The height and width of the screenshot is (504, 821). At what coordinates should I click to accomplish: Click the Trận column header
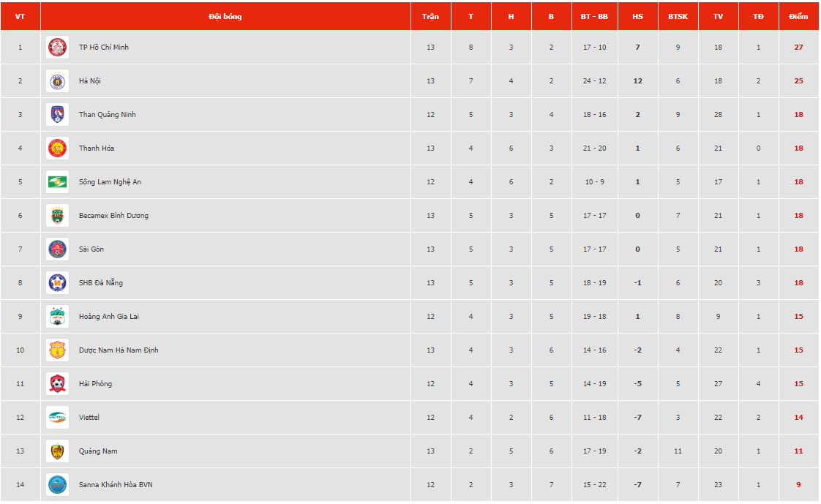click(x=430, y=16)
